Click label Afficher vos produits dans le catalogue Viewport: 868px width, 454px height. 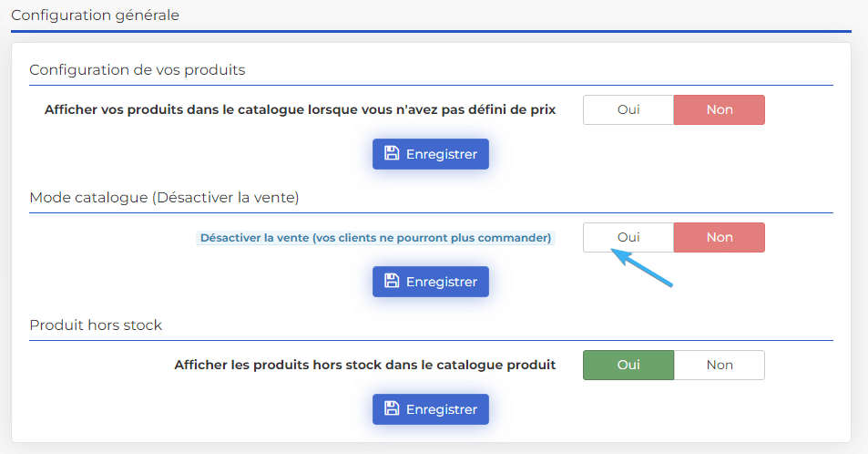click(300, 109)
